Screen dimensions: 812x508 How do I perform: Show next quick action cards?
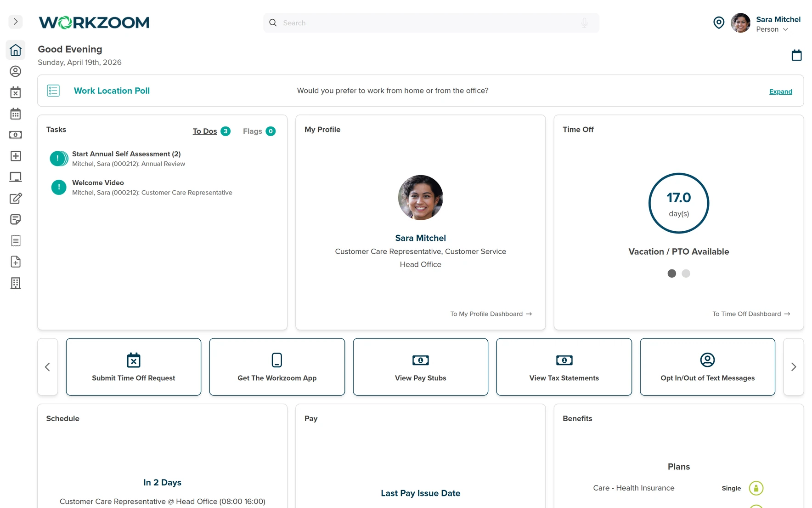[793, 367]
